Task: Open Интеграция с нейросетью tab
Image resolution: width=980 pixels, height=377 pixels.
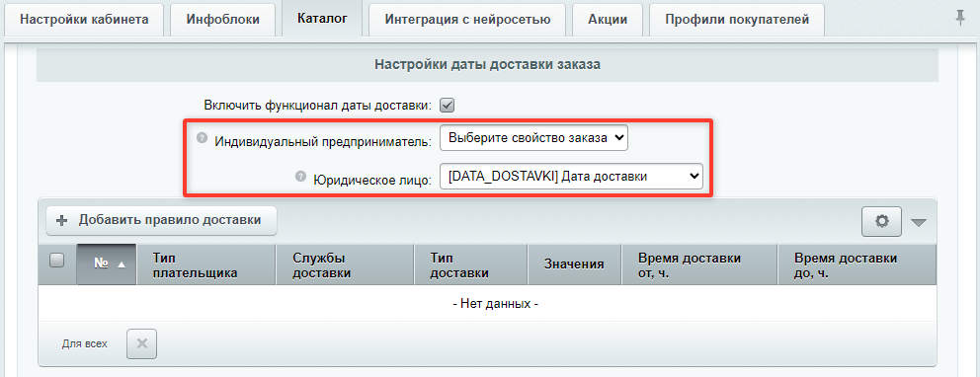Action: coord(467,20)
